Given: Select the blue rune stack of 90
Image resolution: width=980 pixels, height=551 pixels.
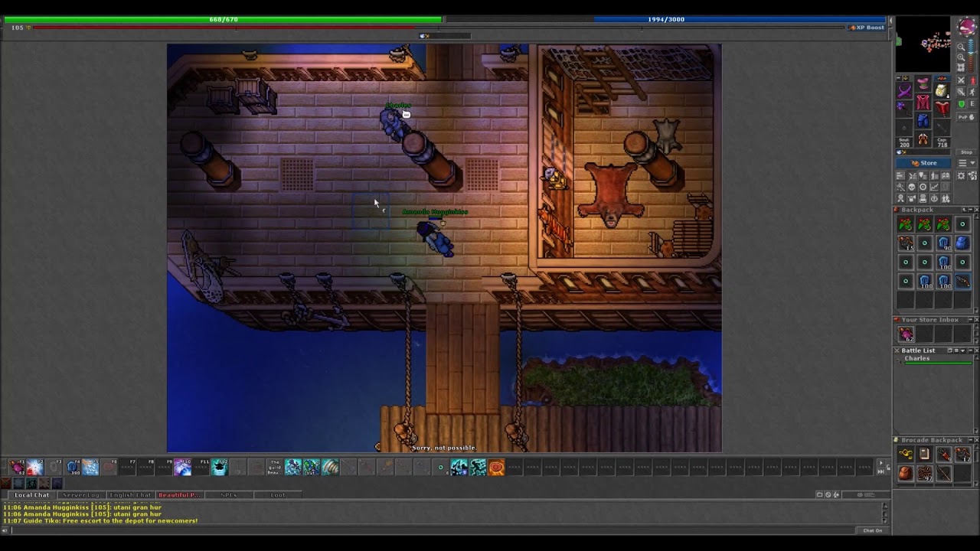Looking at the screenshot, I should click(944, 243).
